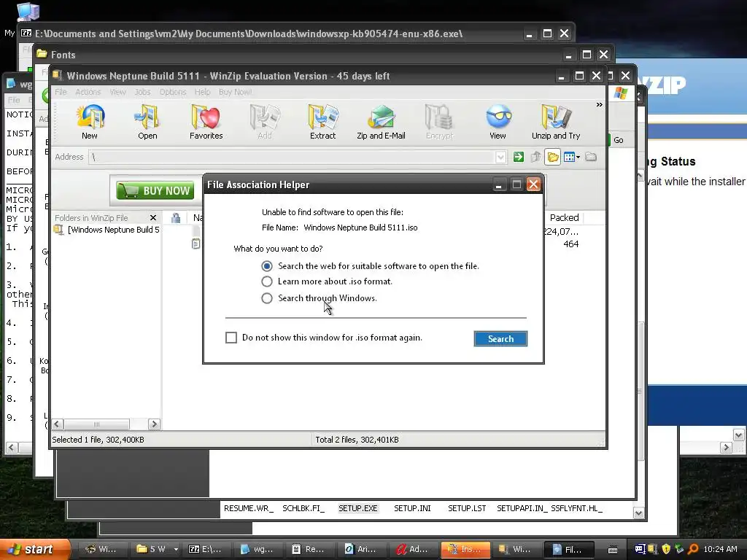Select SETUP.INI in the background file list
747x560 pixels.
[x=412, y=508]
